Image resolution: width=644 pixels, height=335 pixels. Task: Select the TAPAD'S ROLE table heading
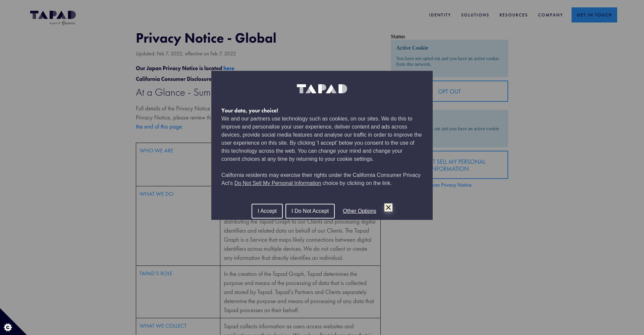pyautogui.click(x=156, y=274)
